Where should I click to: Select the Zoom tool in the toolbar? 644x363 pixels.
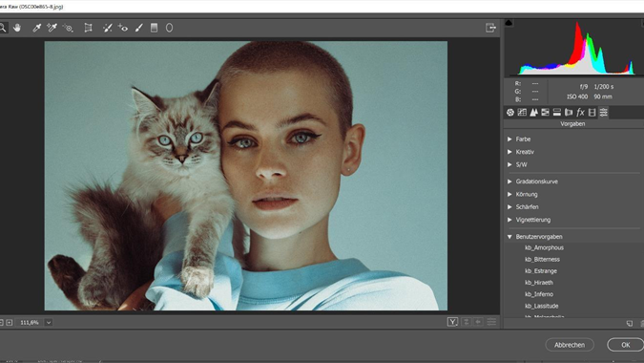(x=3, y=28)
